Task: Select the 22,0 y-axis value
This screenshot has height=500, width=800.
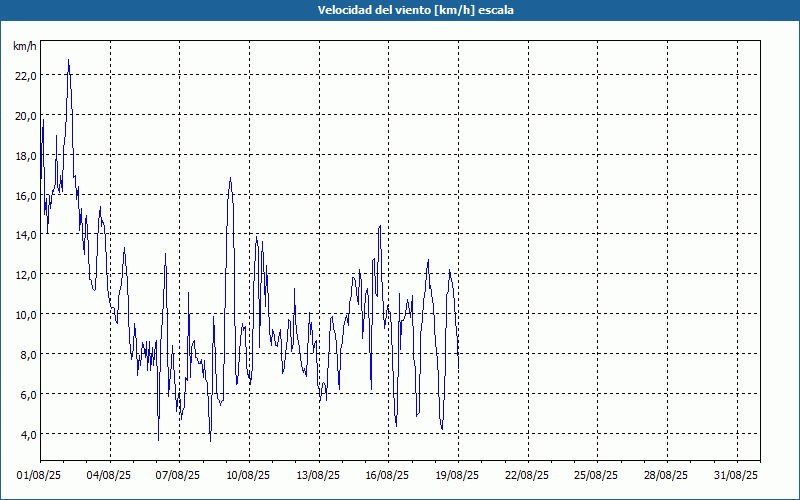Action: point(26,76)
